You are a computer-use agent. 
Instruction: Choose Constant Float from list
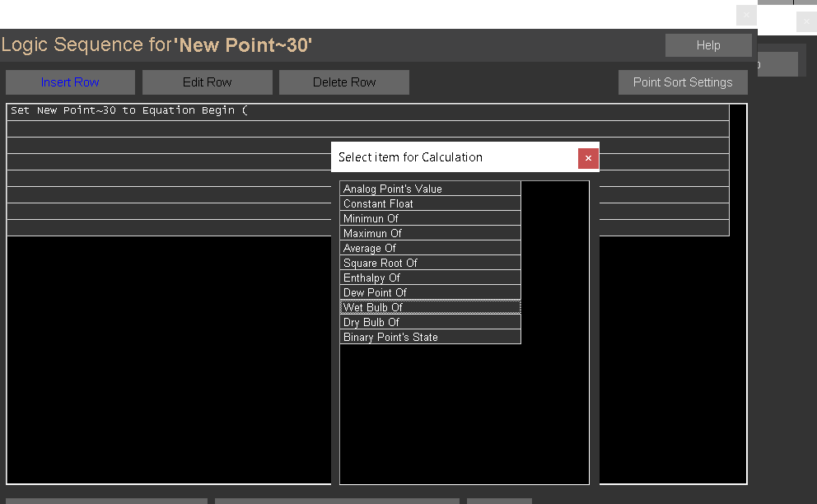tap(430, 203)
